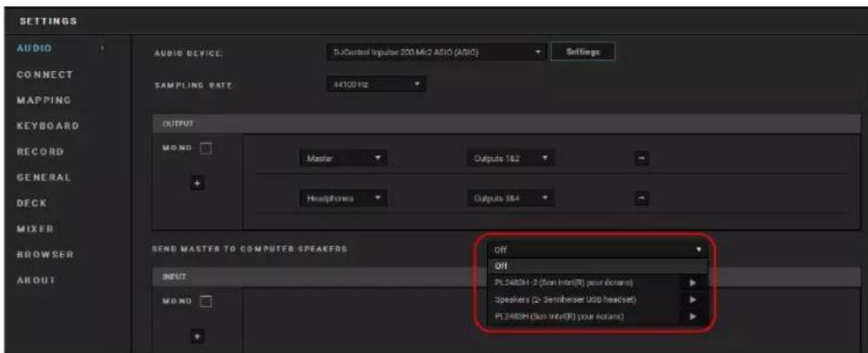The height and width of the screenshot is (353, 868).
Task: Open the Audio Device dropdown
Action: click(x=437, y=52)
